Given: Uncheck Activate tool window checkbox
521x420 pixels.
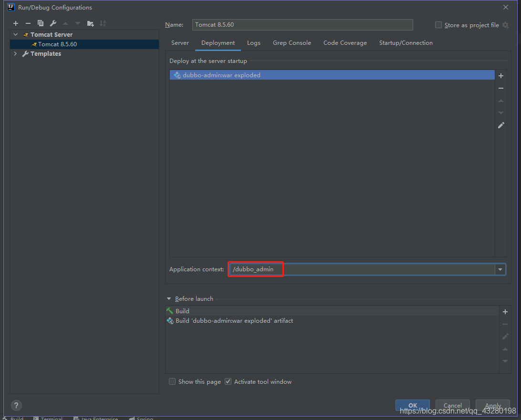Looking at the screenshot, I should (228, 381).
